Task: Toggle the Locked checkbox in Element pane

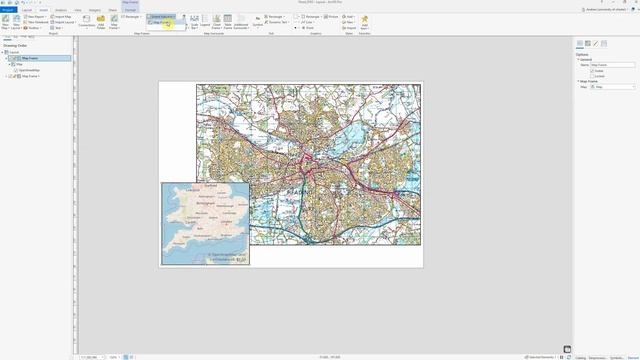Action: coord(592,76)
